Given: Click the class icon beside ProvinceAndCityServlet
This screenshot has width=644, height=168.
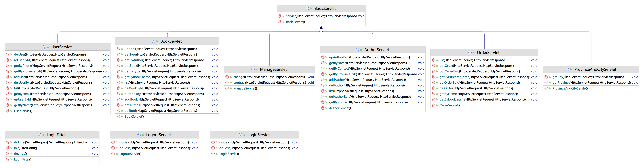Looking at the screenshot, I should (x=567, y=69).
